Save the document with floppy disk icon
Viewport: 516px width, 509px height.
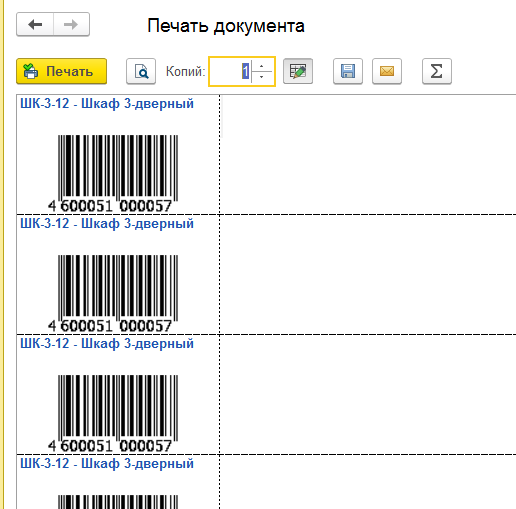[348, 71]
